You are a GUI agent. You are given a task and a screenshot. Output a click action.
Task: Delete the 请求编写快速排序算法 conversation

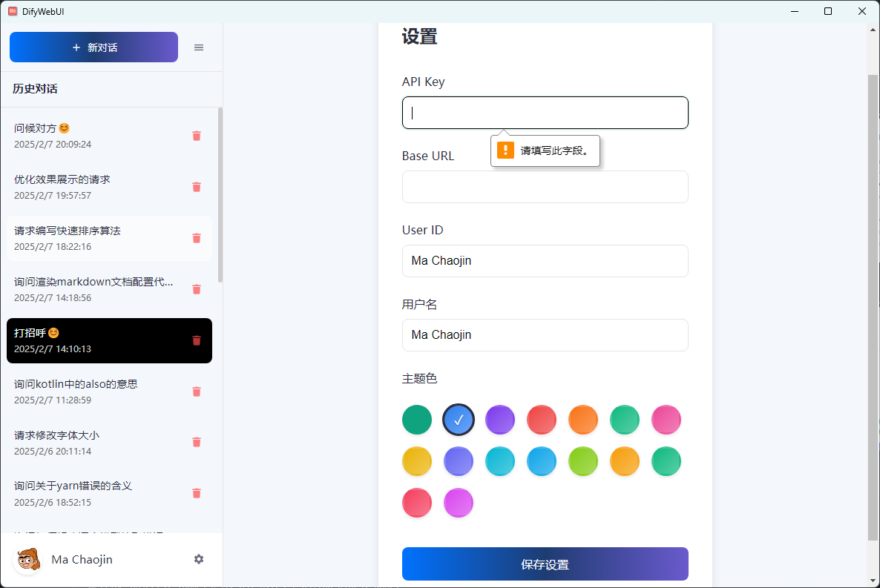click(197, 238)
